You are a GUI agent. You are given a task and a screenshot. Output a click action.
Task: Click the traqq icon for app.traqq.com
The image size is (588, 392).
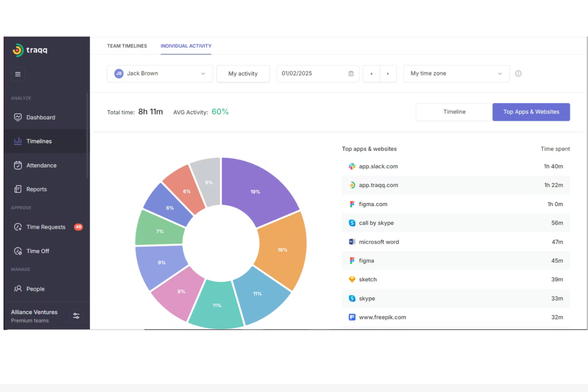pyautogui.click(x=352, y=185)
